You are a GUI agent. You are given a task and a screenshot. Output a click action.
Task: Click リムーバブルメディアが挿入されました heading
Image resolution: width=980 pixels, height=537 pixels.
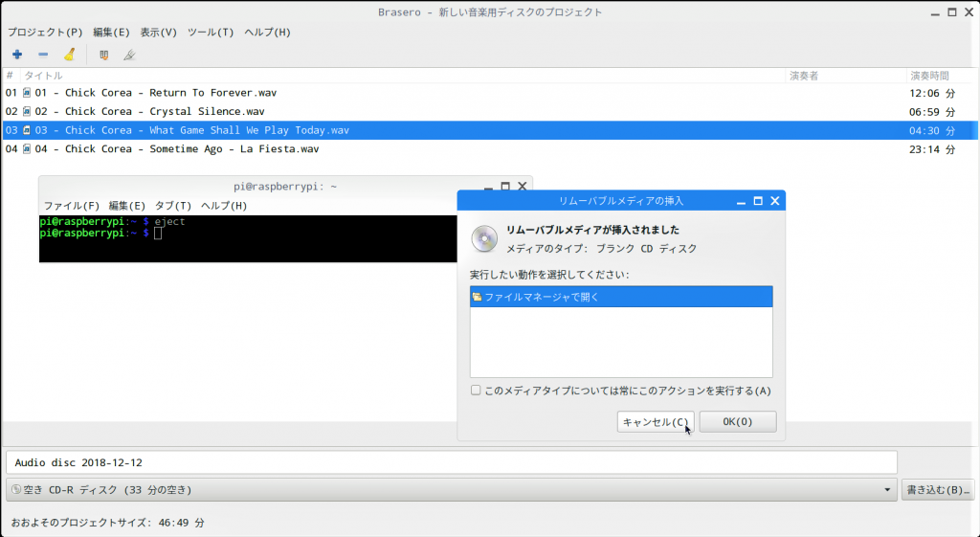pos(592,230)
